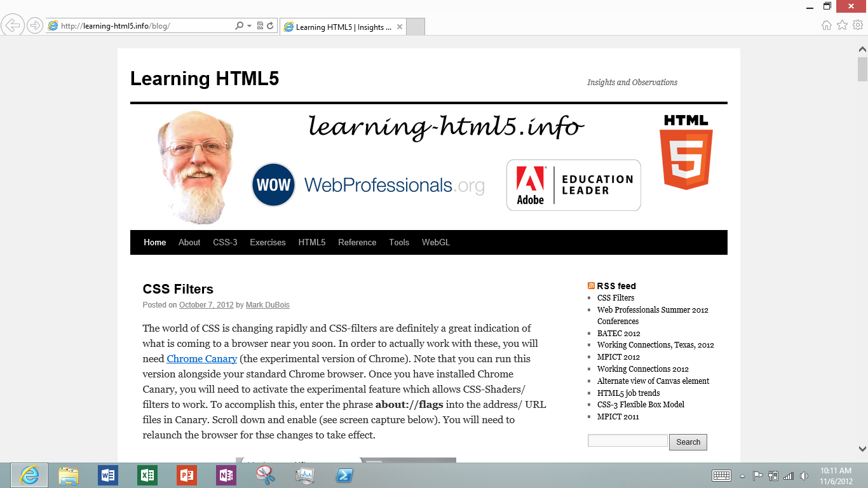Open Internet Explorer from the taskbar
This screenshot has height=488, width=868.
tap(29, 475)
